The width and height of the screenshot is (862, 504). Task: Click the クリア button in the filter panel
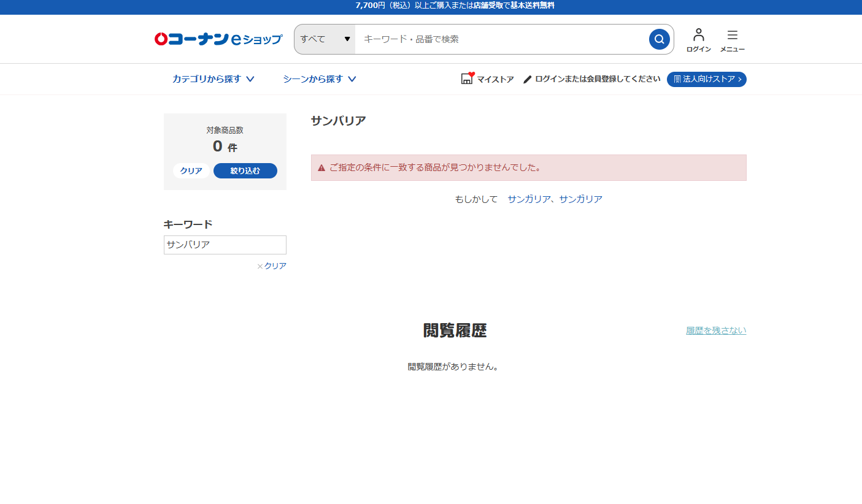click(191, 170)
